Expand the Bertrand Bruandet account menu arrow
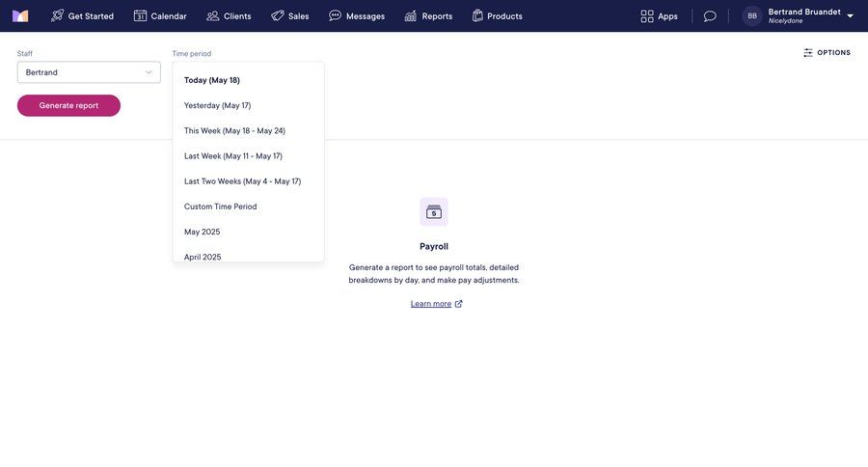 tap(850, 15)
